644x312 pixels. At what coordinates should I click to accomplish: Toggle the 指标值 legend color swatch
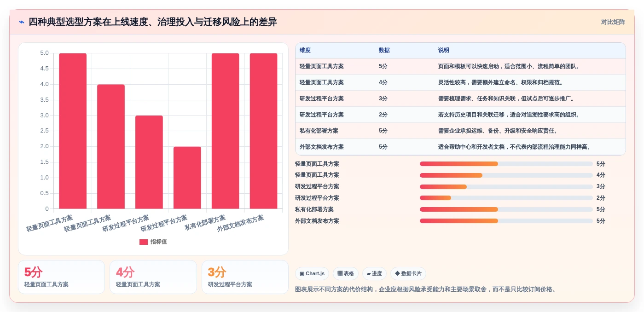click(x=144, y=242)
